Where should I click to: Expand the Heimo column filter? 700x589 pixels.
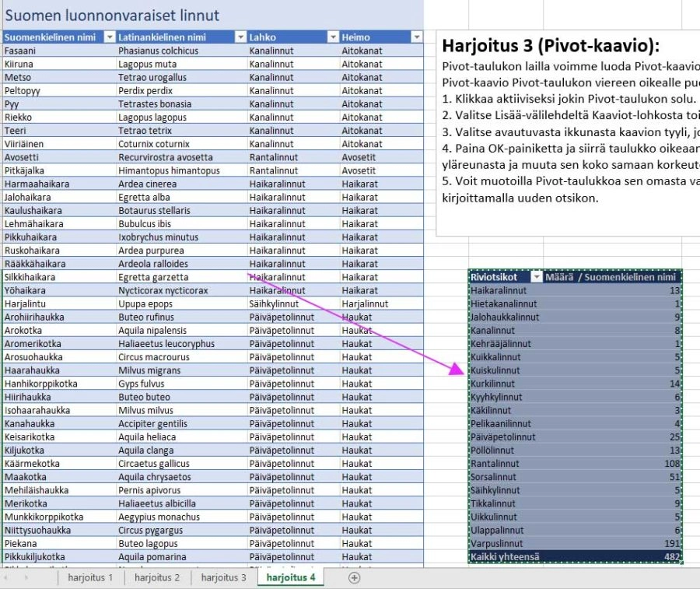point(416,37)
